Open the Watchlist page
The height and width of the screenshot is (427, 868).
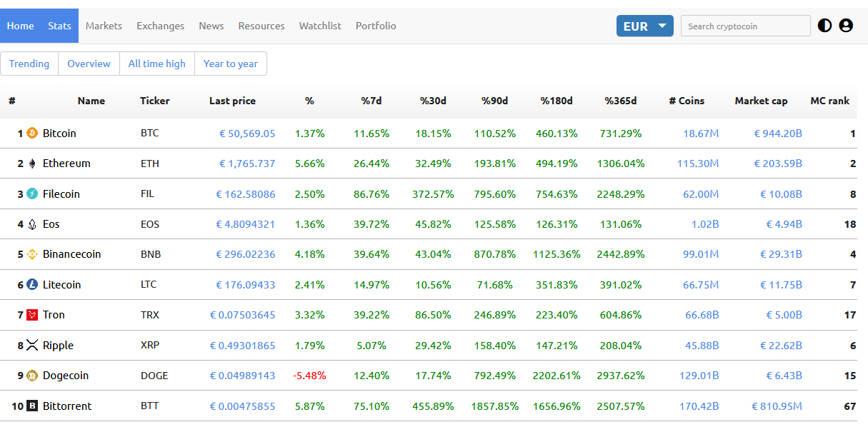[320, 26]
